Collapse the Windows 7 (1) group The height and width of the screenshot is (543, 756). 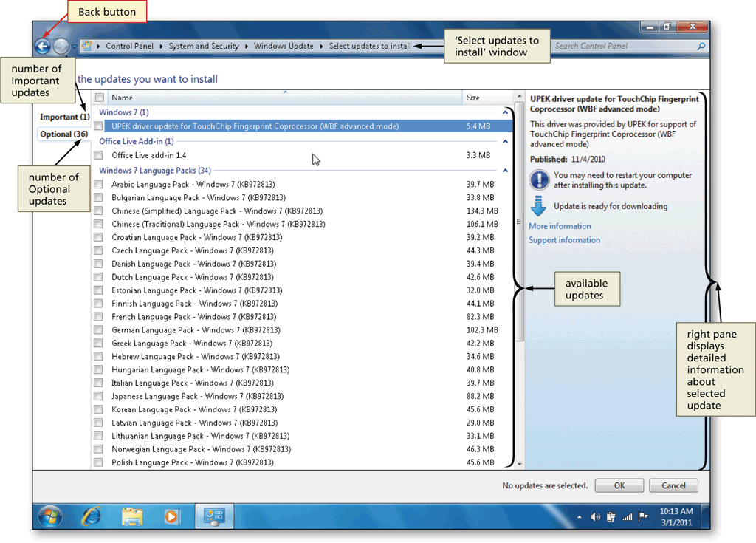point(505,112)
